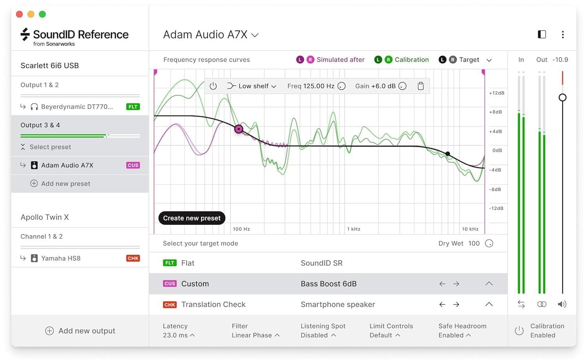Select the Adam Audio A7X preset row
Screen dimensions: 588x364
[x=80, y=165]
